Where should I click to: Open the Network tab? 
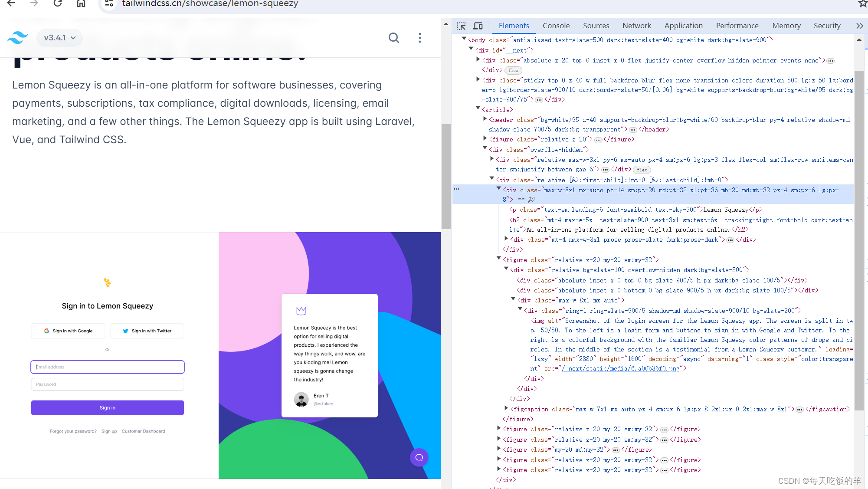coord(636,26)
